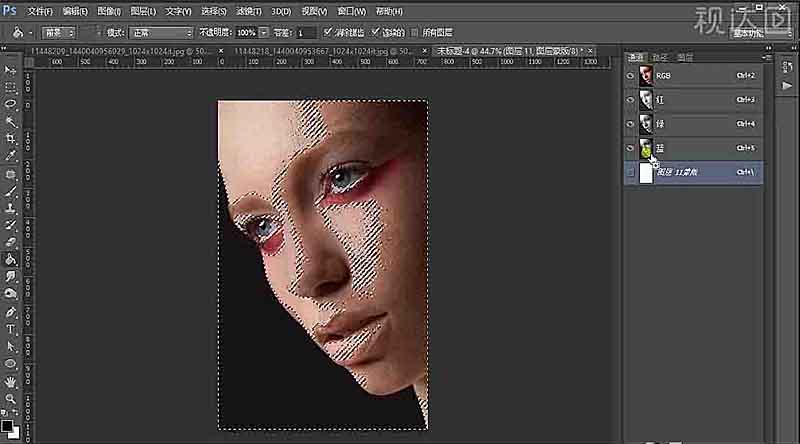
Task: Open the 图层(L) menu
Action: pos(143,11)
